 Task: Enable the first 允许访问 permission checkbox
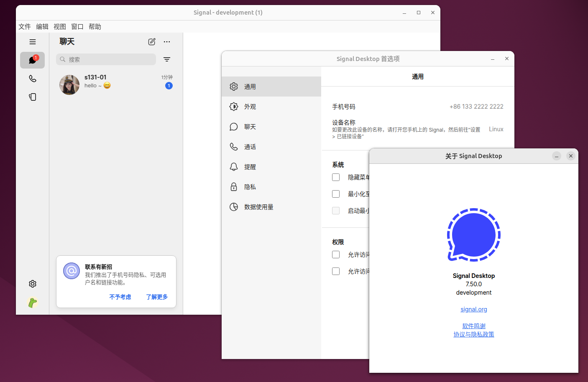pos(336,254)
